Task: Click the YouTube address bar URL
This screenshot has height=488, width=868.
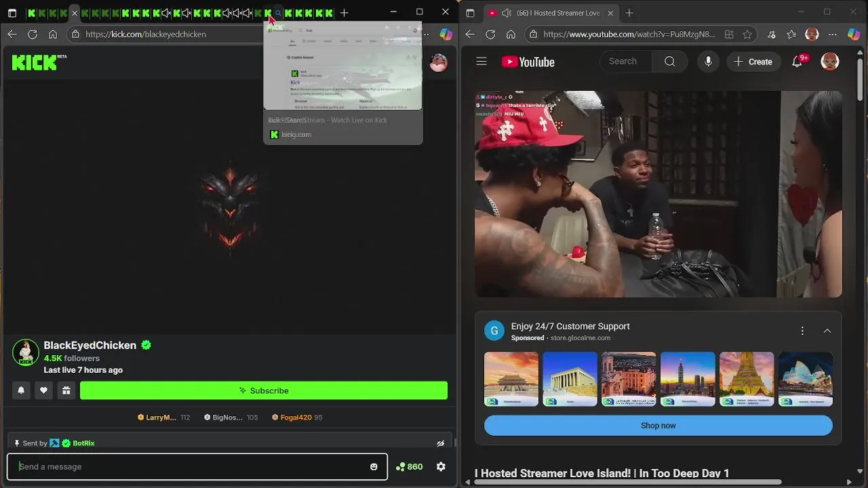Action: tap(629, 34)
